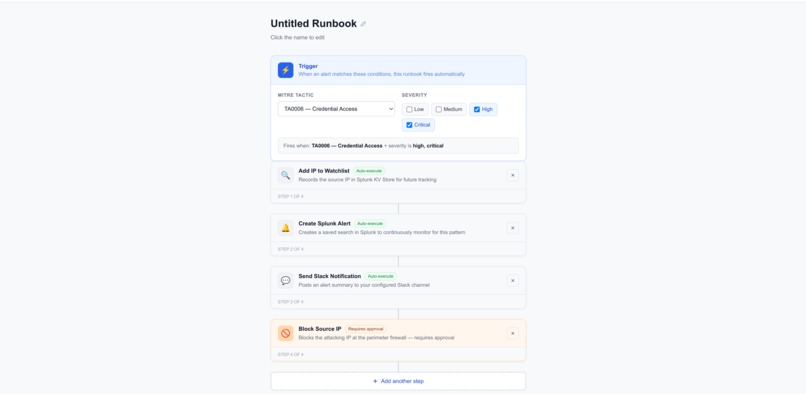Image resolution: width=806 pixels, height=394 pixels.
Task: Click the prohibited icon on Block Source IP
Action: 285,333
